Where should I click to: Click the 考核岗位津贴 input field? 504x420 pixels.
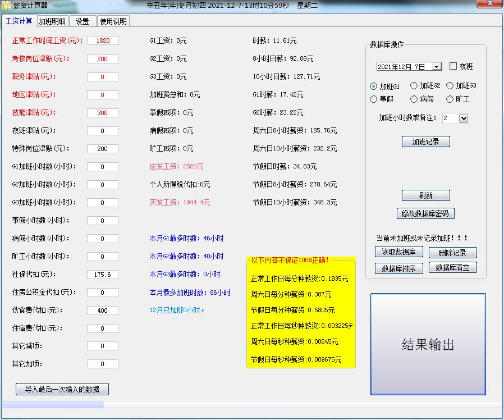(x=103, y=59)
